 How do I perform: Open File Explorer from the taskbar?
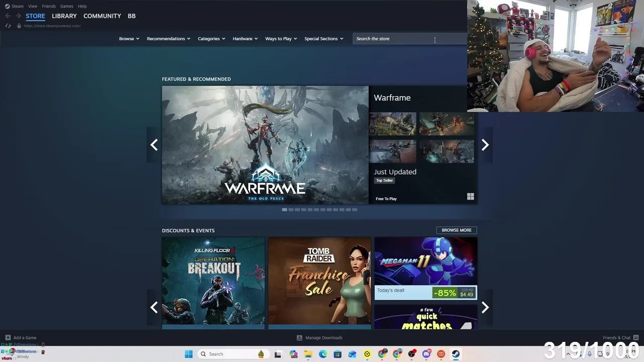point(308,354)
